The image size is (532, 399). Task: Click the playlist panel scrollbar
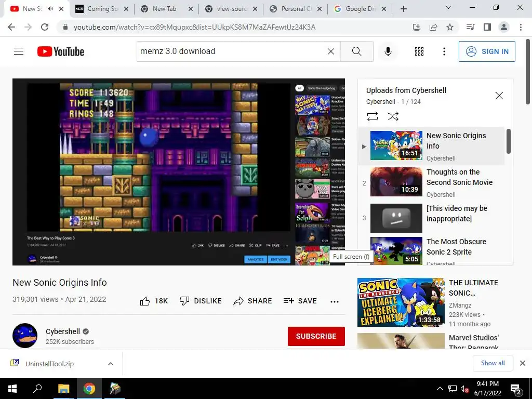click(x=508, y=141)
